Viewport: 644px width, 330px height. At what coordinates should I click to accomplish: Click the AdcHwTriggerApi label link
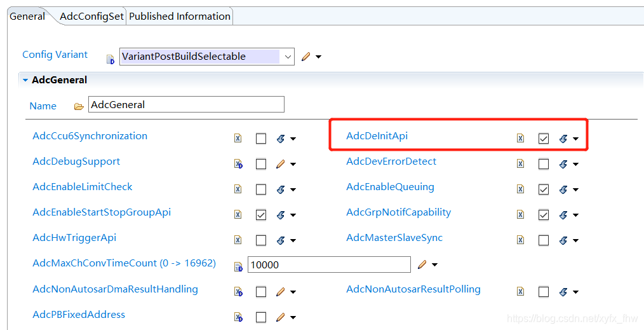pyautogui.click(x=74, y=238)
